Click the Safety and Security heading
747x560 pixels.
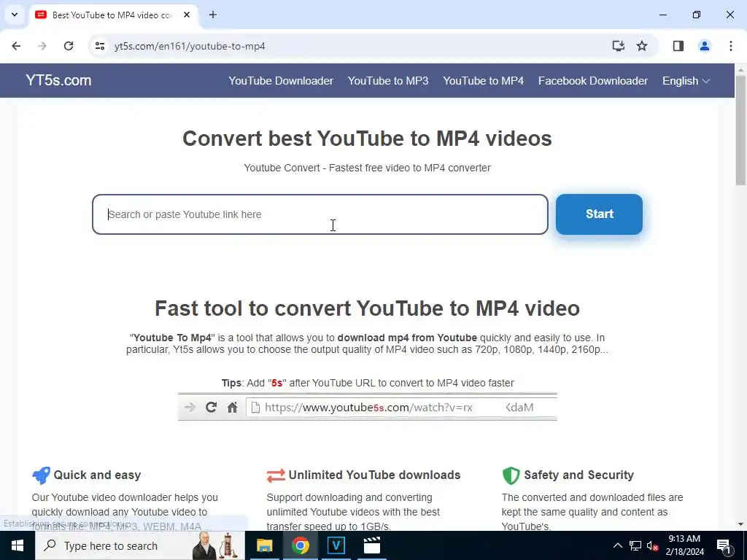pos(578,475)
